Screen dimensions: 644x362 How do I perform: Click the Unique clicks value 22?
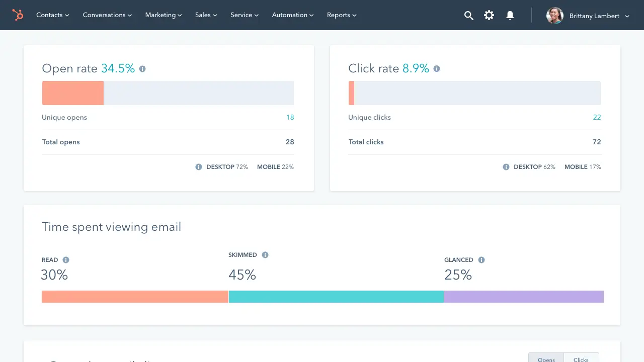click(597, 117)
